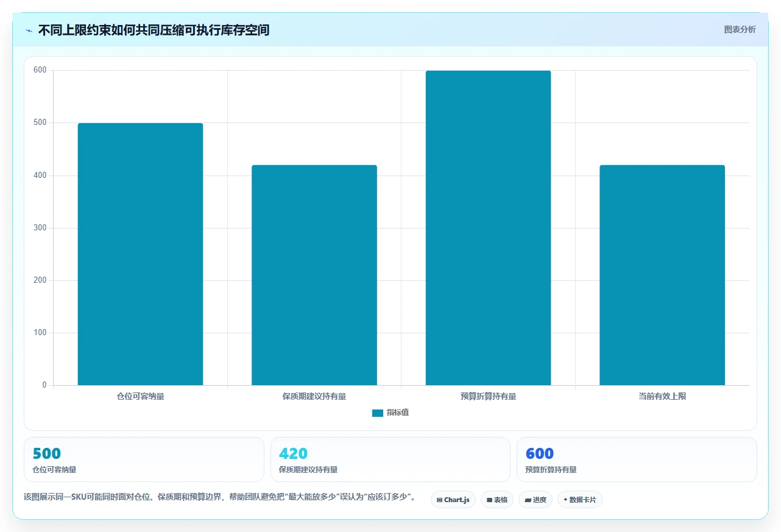This screenshot has height=532, width=781.
Task: Click the 预算折算持有量 bar in the chart
Action: coord(488,228)
